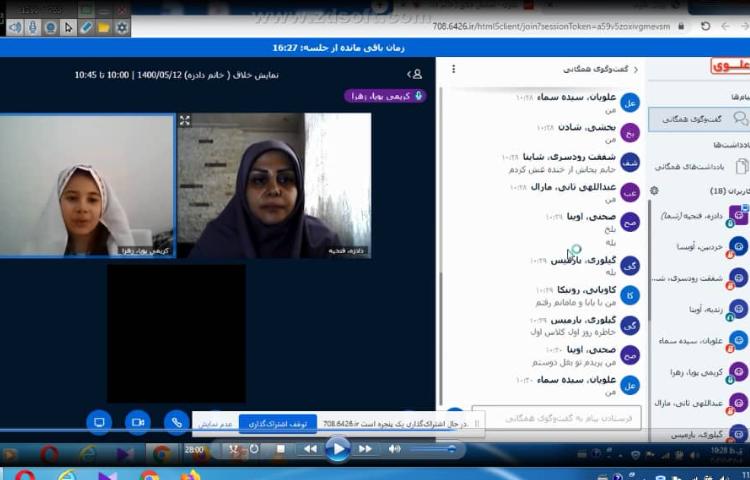The image size is (750, 480).
Task: Open chat options three-dots menu
Action: click(453, 69)
